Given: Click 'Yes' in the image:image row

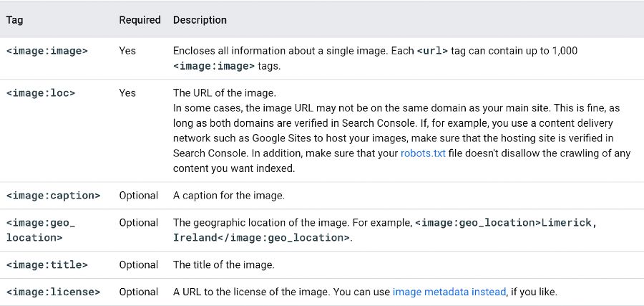Looking at the screenshot, I should tap(127, 51).
